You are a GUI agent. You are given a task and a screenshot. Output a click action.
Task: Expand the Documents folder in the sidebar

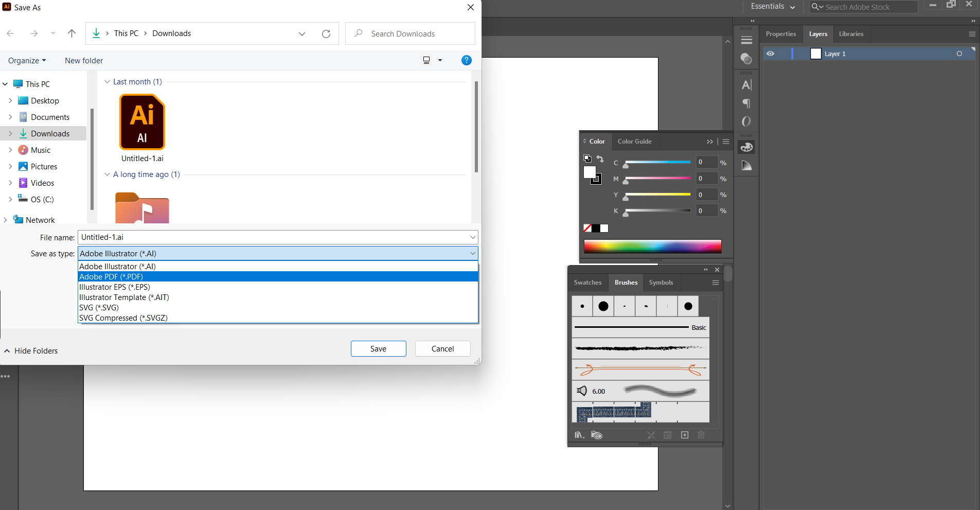10,117
